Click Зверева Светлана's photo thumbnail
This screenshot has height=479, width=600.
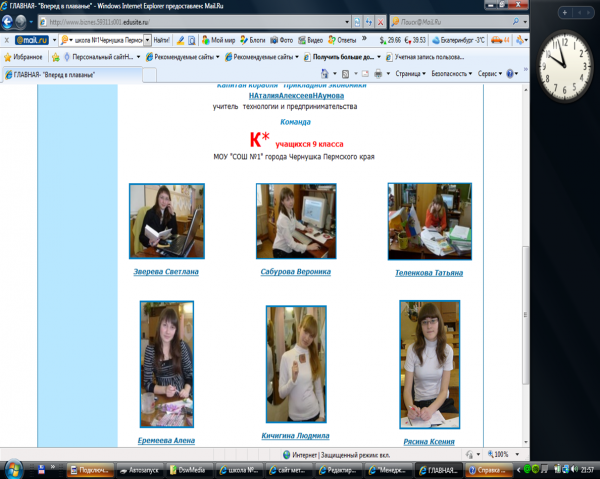(x=167, y=221)
